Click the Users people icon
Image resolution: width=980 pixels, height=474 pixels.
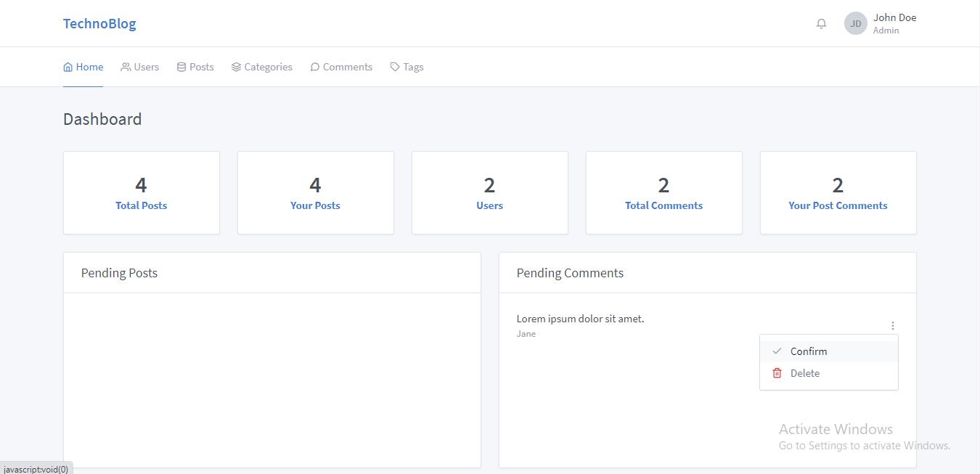[126, 67]
